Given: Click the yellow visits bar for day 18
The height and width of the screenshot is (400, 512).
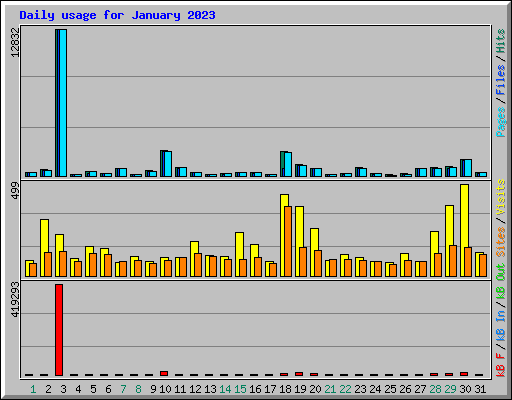Looking at the screenshot, I should (284, 235).
